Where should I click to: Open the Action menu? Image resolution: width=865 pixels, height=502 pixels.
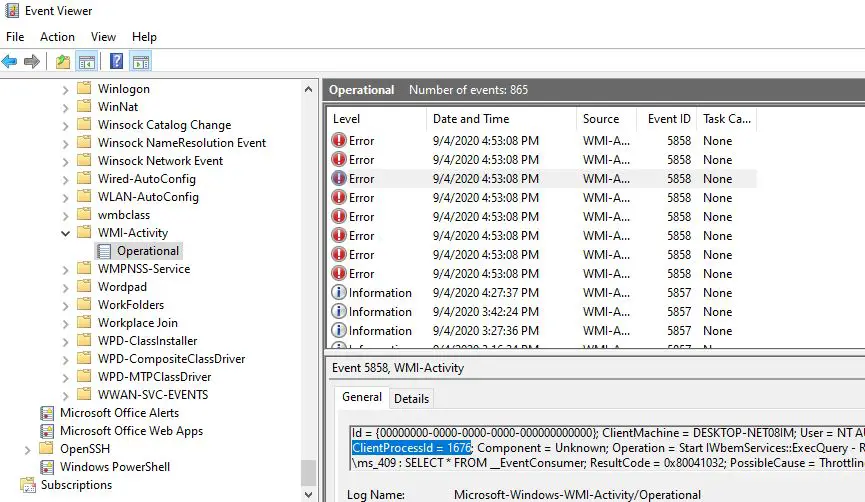click(57, 37)
